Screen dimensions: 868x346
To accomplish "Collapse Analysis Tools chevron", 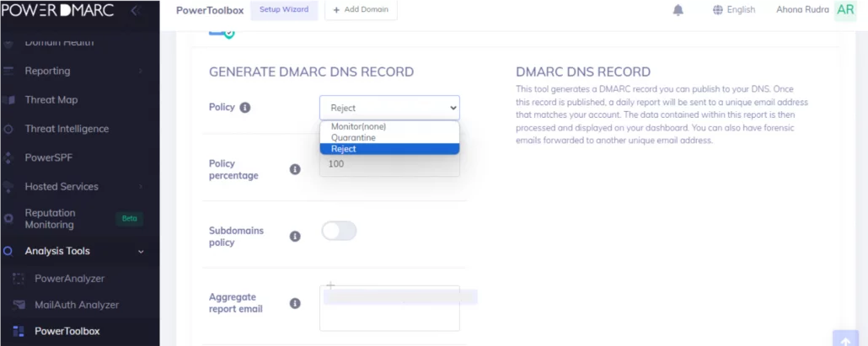I will 141,252.
